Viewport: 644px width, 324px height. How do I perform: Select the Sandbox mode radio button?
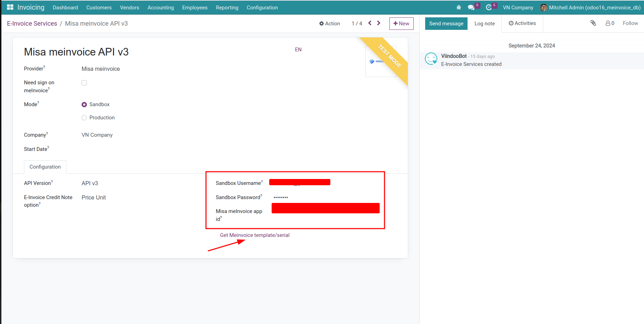[84, 104]
